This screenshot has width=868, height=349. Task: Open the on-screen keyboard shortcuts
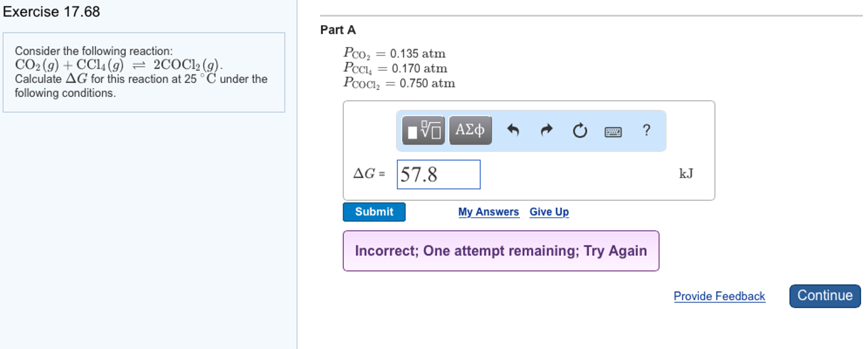click(613, 132)
